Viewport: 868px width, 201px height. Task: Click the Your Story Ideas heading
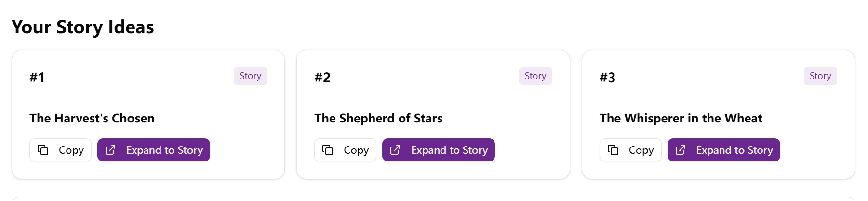click(x=83, y=27)
